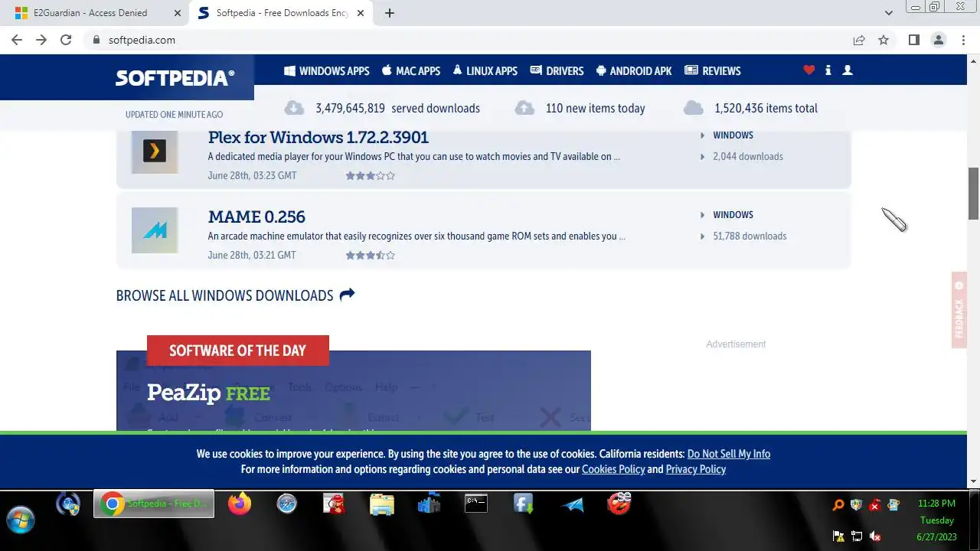Click 51,788 downloads text
Image resolution: width=980 pixels, height=551 pixels.
750,236
